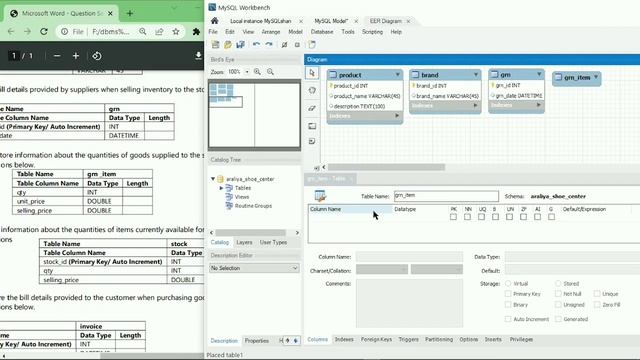This screenshot has width=640, height=360.
Task: Select the pointer selection tool in diagram
Action: pos(312,73)
